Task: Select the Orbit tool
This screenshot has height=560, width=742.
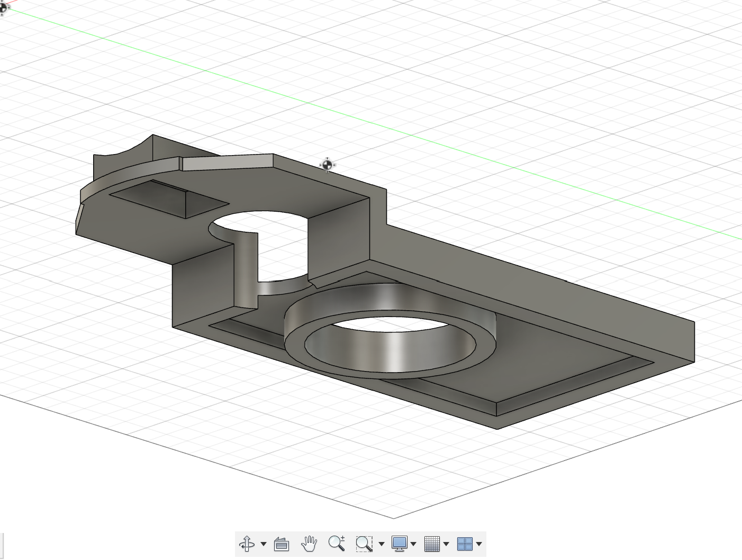Action: [247, 544]
